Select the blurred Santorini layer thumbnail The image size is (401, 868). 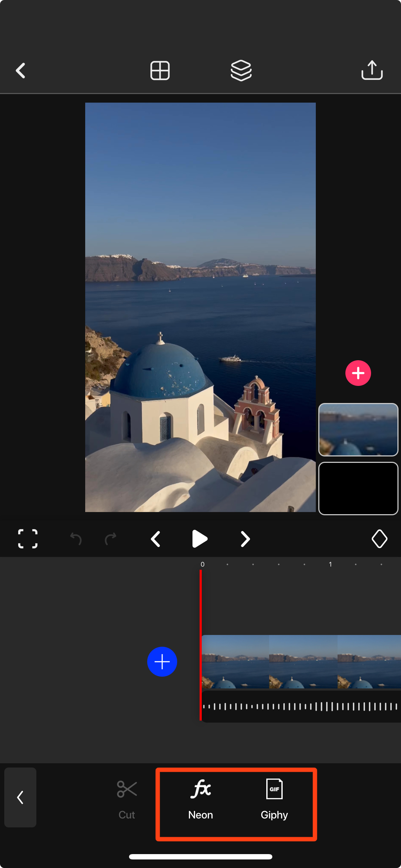pyautogui.click(x=358, y=429)
